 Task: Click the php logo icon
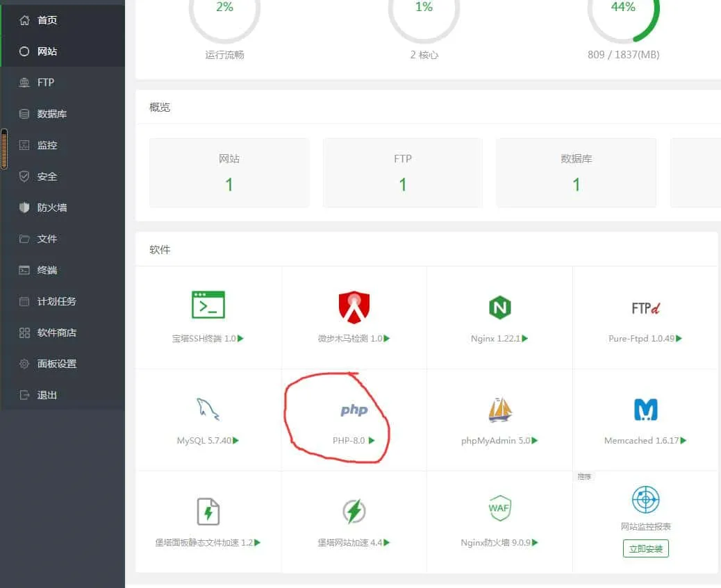click(x=354, y=410)
